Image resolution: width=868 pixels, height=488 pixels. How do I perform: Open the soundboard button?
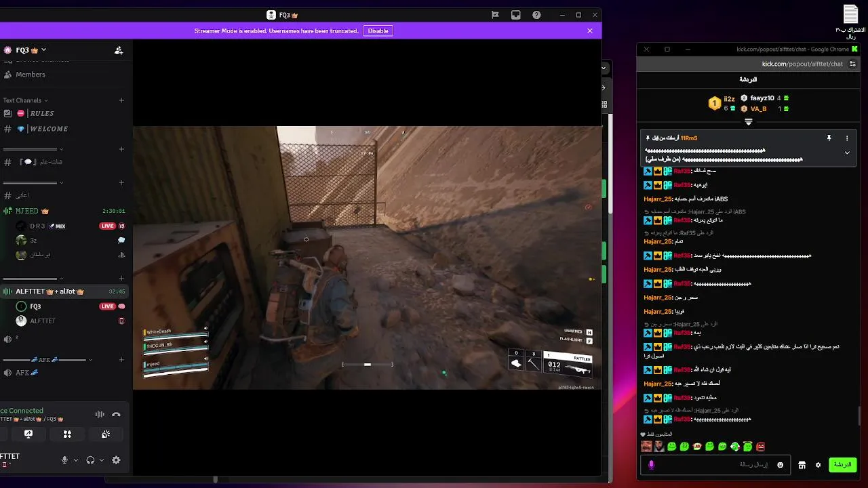click(x=106, y=434)
